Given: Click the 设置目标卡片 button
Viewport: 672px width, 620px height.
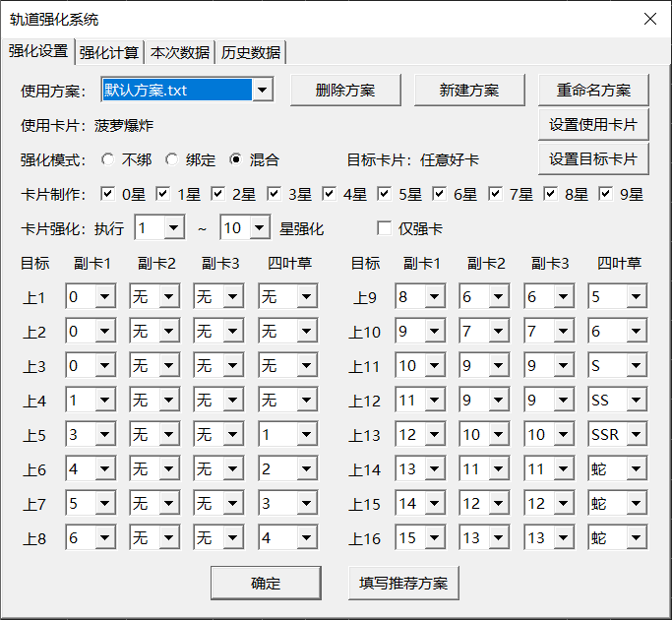Looking at the screenshot, I should [593, 159].
